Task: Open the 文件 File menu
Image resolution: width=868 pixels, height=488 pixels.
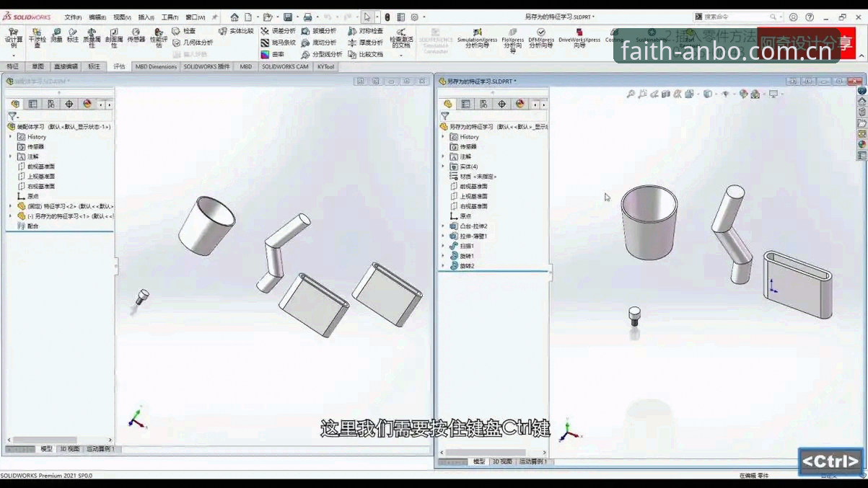Action: pyautogui.click(x=73, y=17)
